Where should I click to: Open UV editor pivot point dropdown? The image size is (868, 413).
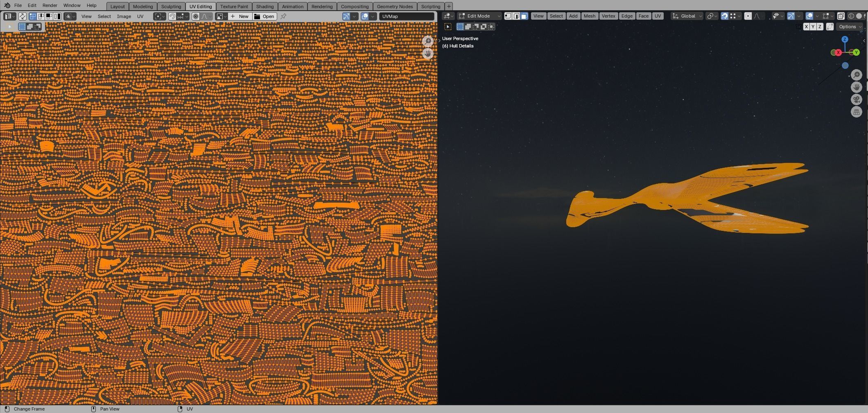point(160,16)
